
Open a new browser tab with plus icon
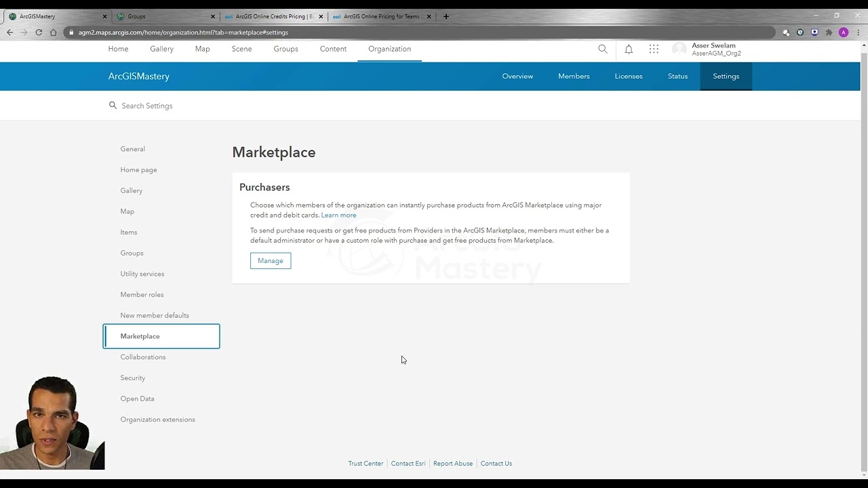tap(446, 16)
